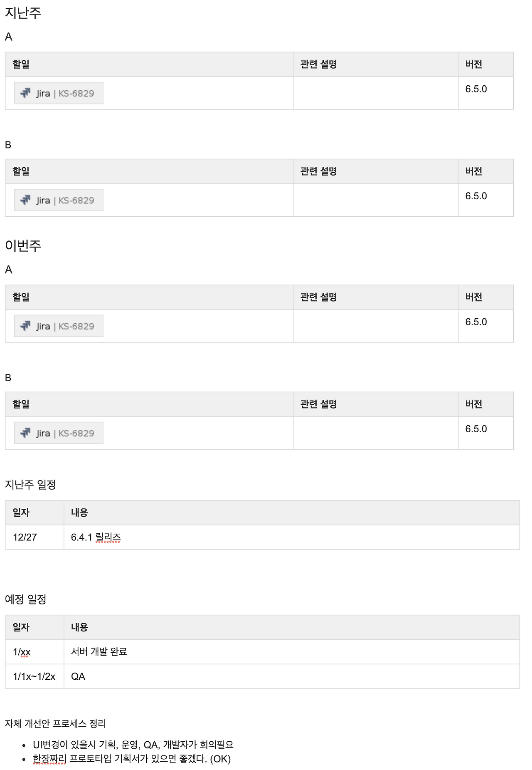Click the QA schedule cell
Screen dimensions: 532x770
[292, 676]
